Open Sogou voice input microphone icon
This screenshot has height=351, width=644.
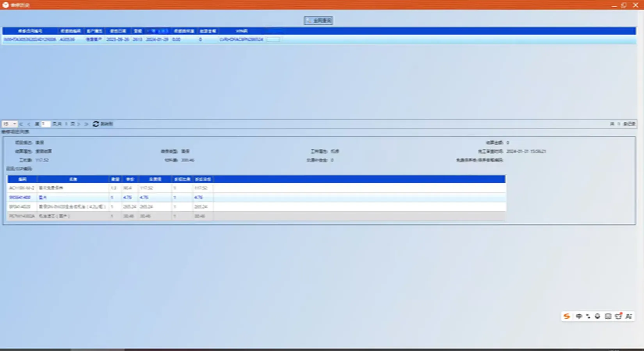click(x=598, y=316)
